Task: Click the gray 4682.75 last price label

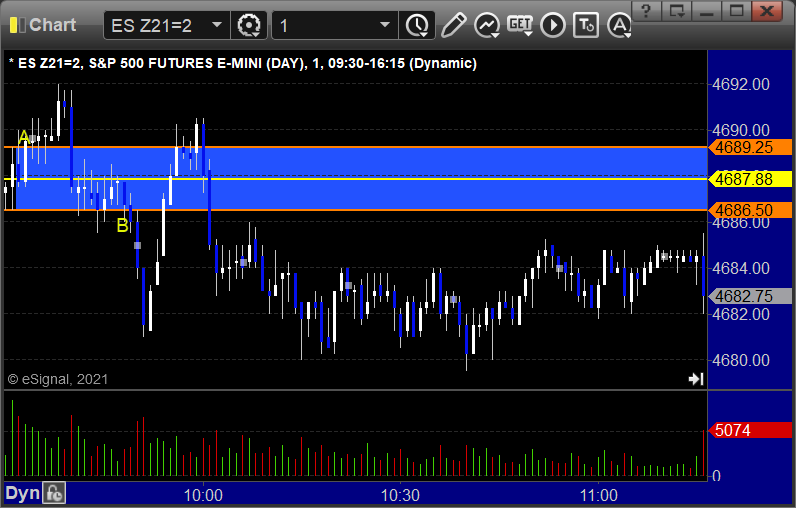Action: [750, 296]
